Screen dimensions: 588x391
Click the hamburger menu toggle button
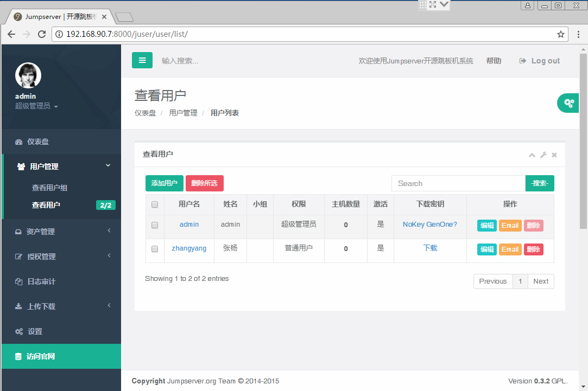[x=142, y=60]
